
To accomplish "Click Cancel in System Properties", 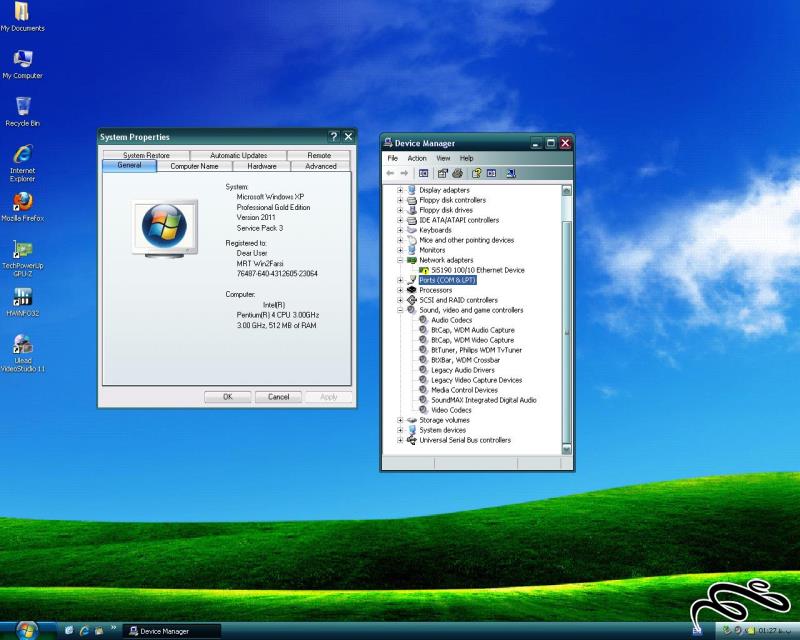I will coord(278,397).
